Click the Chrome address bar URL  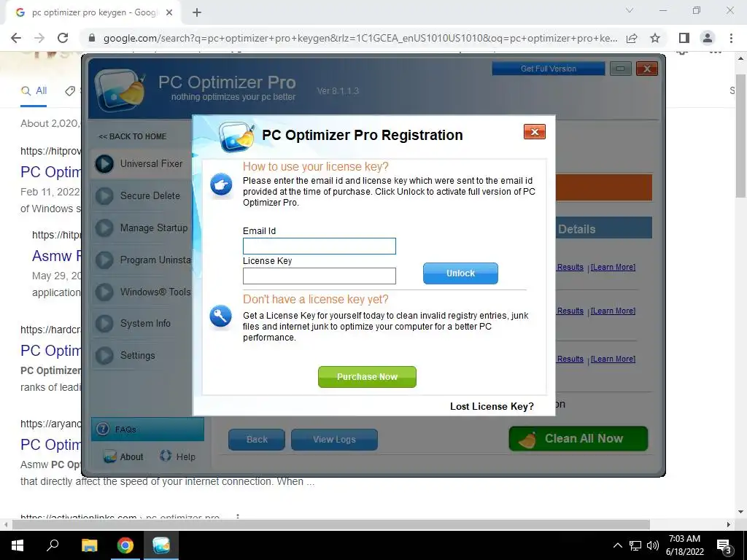point(360,38)
